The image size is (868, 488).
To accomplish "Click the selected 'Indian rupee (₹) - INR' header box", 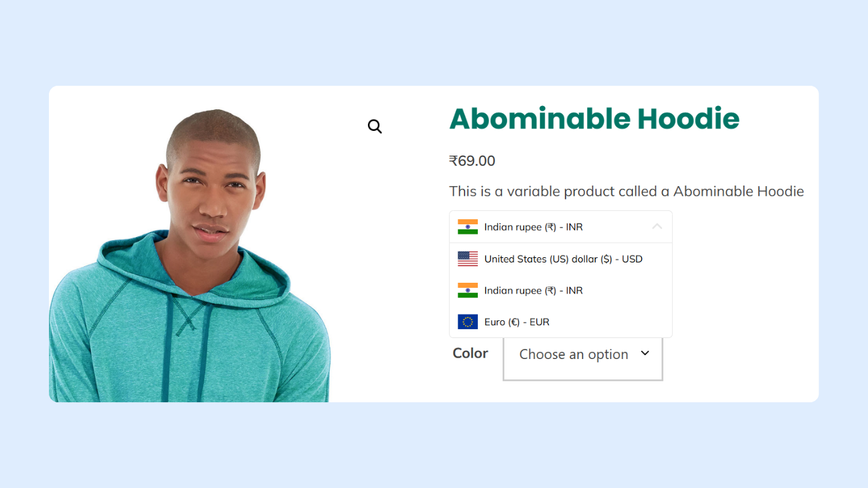I will [x=560, y=227].
